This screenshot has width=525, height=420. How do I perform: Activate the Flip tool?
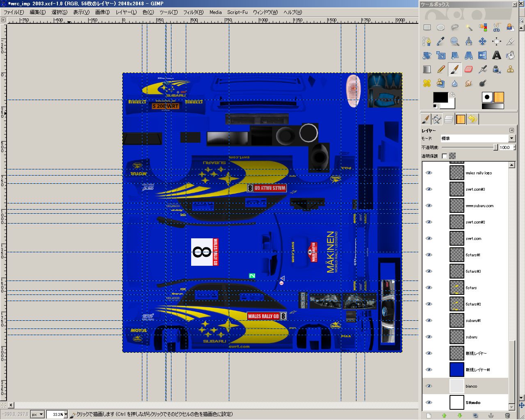pyautogui.click(x=482, y=55)
